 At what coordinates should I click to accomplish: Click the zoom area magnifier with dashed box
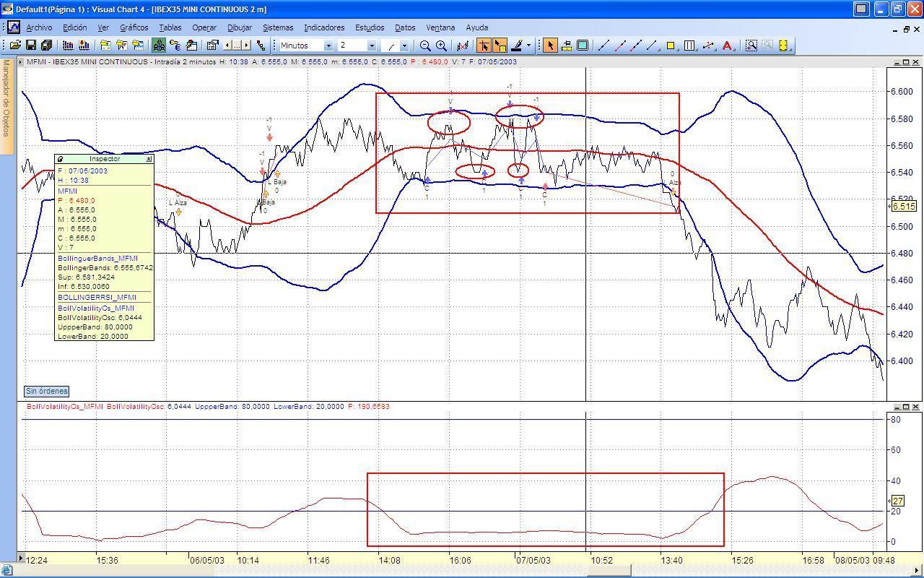[x=751, y=46]
